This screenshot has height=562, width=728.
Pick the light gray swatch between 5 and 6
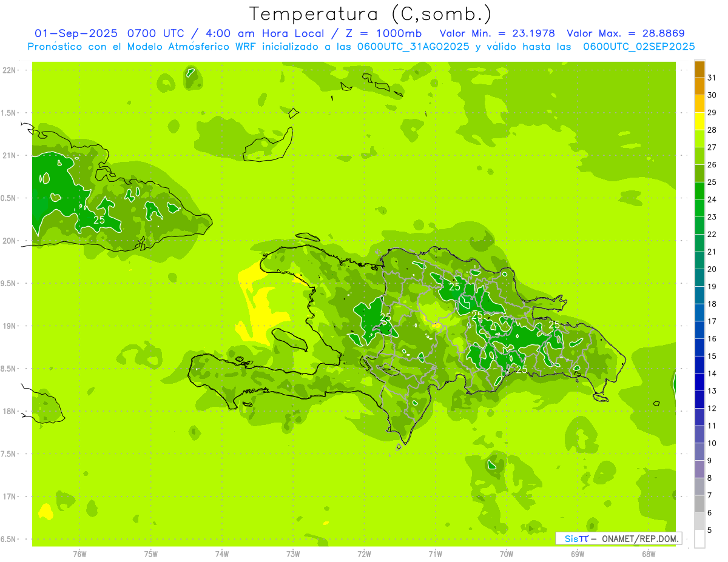[x=699, y=521]
